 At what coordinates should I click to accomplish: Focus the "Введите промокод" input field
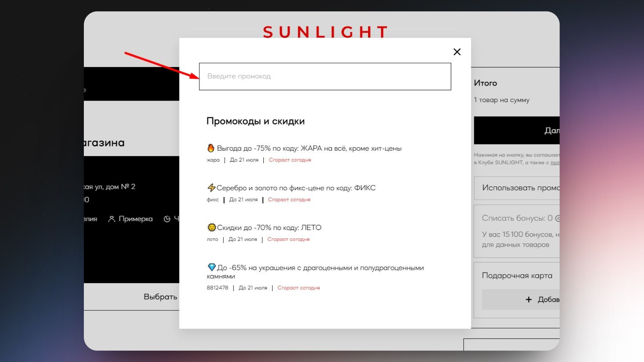[x=325, y=76]
